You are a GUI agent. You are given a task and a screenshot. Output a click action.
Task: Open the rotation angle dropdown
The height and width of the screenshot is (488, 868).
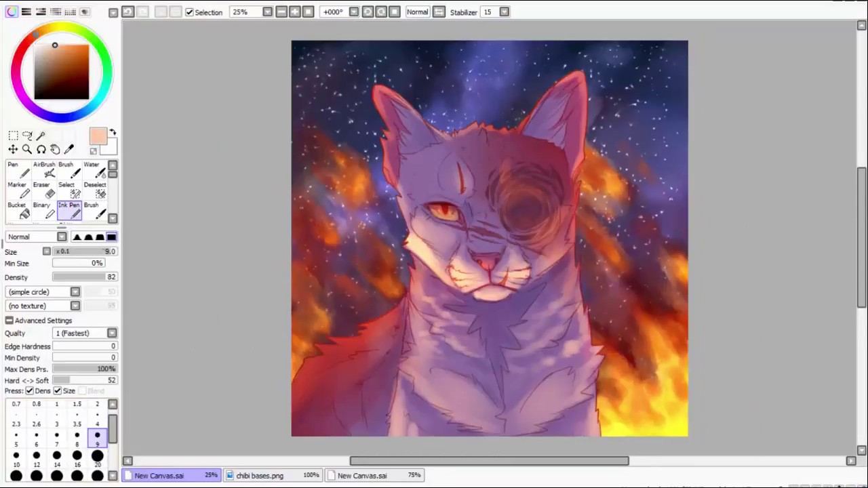[x=353, y=12]
